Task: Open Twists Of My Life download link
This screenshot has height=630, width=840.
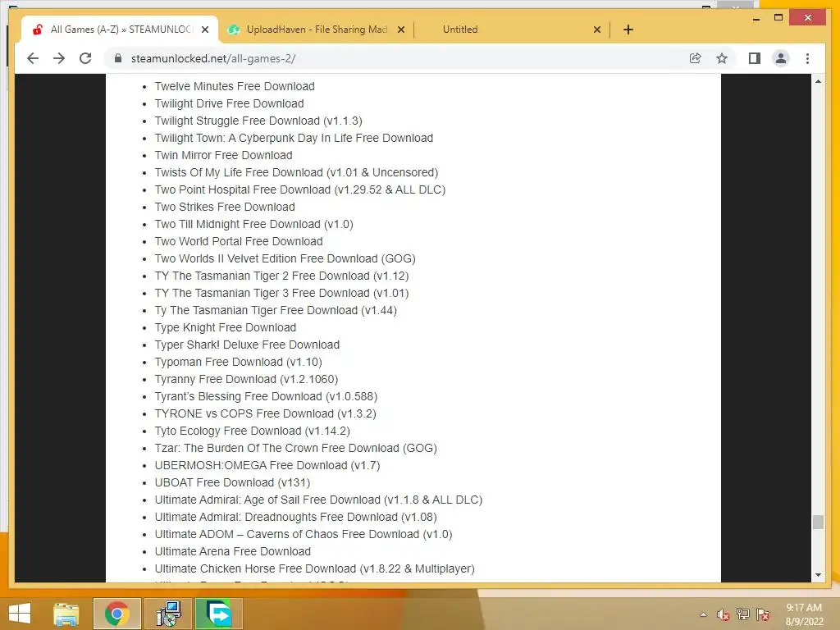Action: [296, 172]
